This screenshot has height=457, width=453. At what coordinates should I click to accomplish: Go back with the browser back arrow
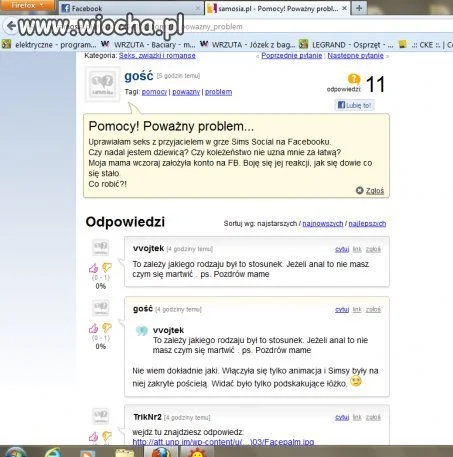pyautogui.click(x=11, y=26)
